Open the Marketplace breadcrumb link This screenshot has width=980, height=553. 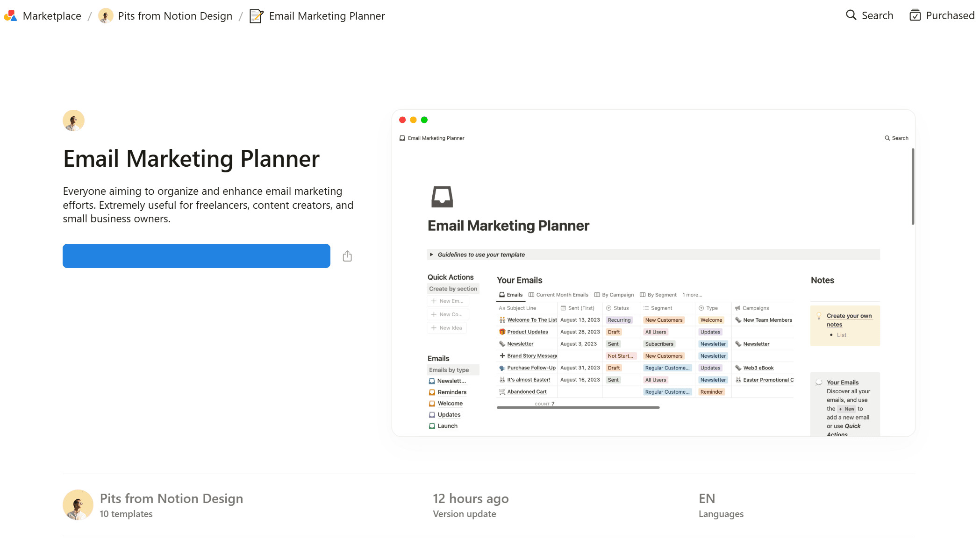(x=52, y=16)
